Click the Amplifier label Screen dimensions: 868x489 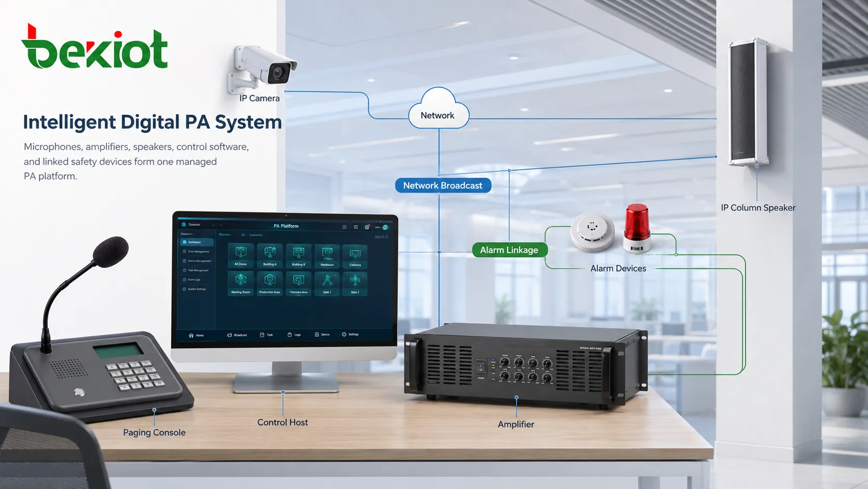[x=516, y=425]
